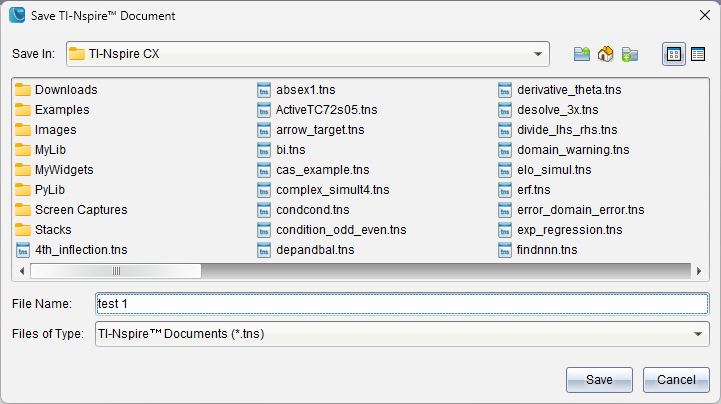
Task: Jump to the Home folder
Action: point(606,54)
